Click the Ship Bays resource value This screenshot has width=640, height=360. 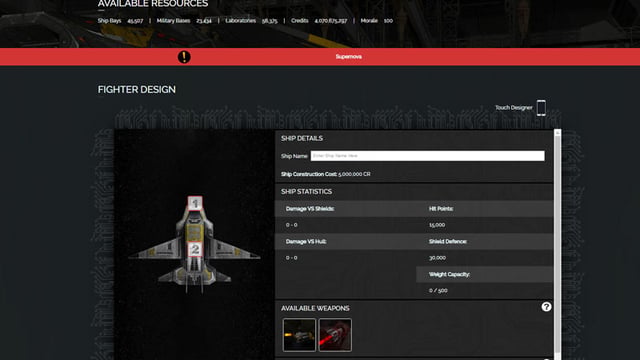pos(135,21)
